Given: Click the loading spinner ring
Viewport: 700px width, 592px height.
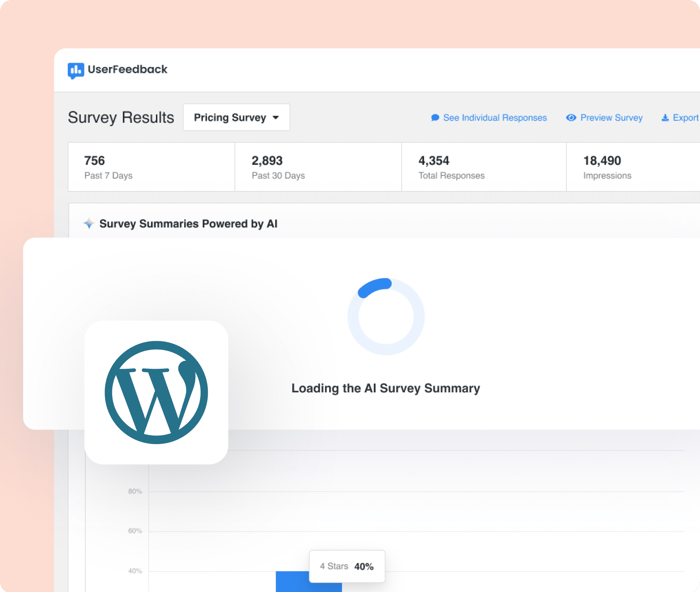Looking at the screenshot, I should 386,317.
